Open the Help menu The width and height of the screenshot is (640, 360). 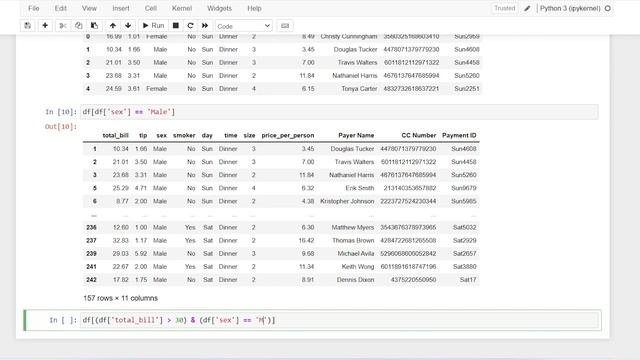tap(254, 8)
